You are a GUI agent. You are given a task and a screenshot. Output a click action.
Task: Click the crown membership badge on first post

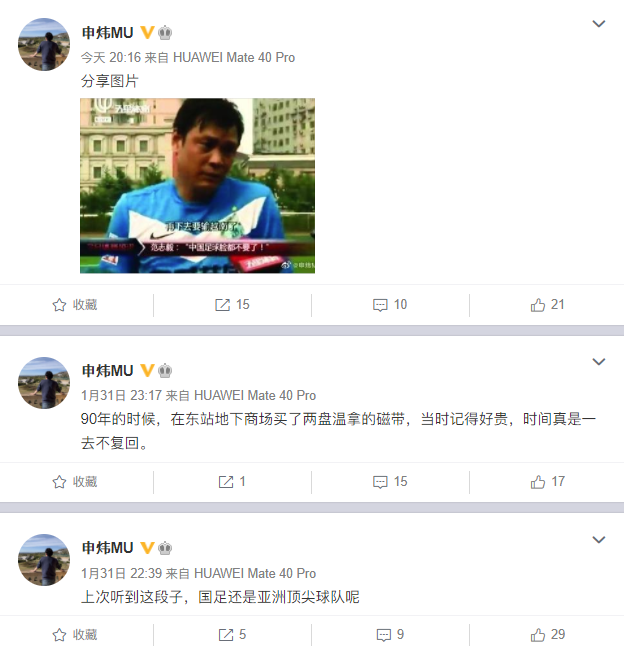[x=165, y=33]
